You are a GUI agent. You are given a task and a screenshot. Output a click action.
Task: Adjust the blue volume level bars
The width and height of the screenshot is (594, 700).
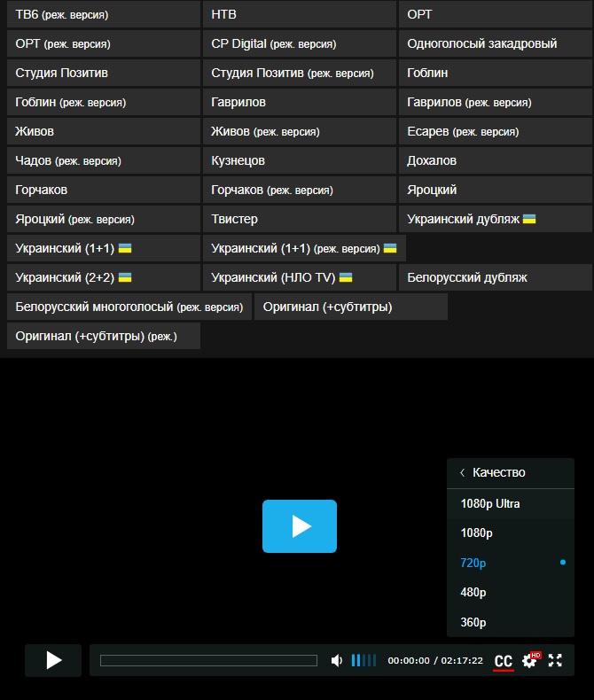[363, 660]
